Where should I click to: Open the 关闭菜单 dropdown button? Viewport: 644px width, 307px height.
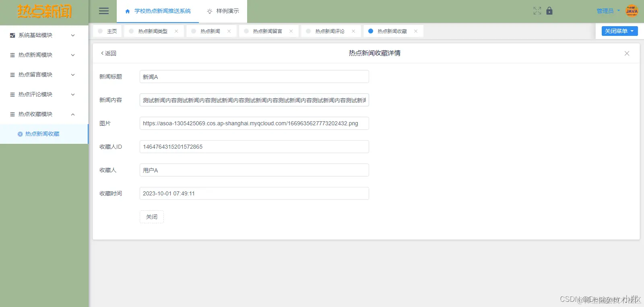click(619, 31)
